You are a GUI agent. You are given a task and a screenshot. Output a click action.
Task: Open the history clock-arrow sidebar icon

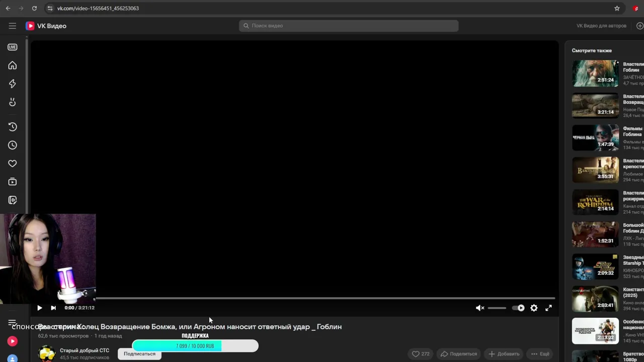13,127
